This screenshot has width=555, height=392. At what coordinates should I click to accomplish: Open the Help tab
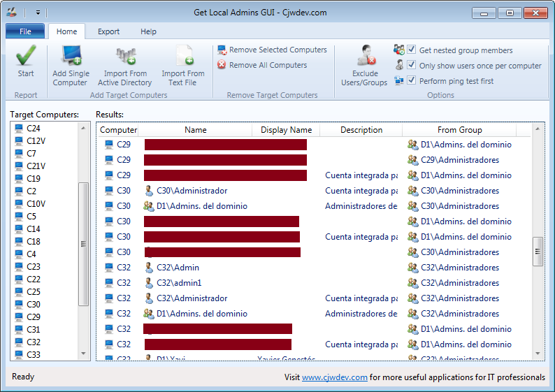coord(148,31)
